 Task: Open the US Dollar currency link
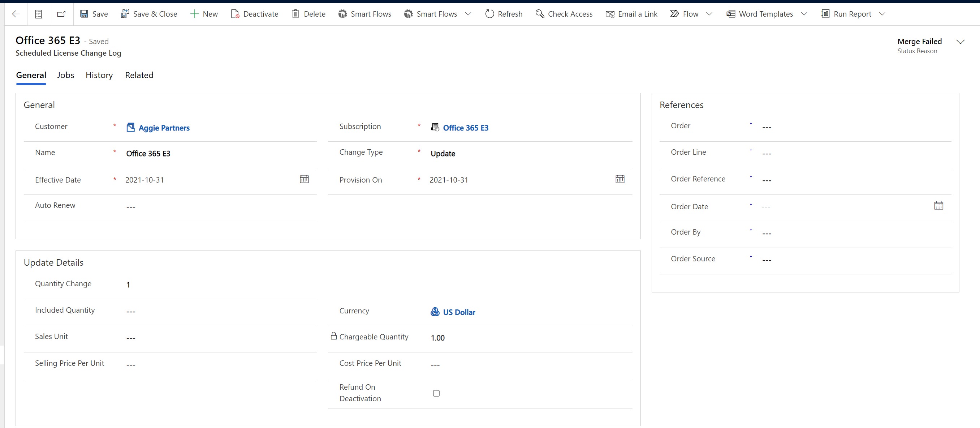459,312
